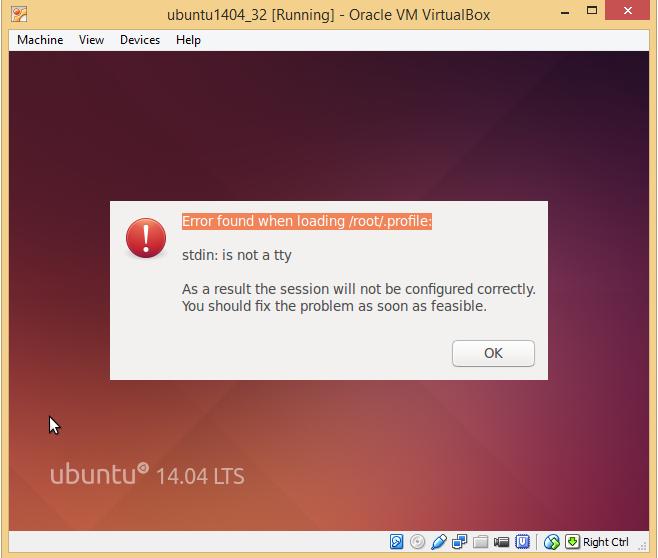Click the window resize grip in status bar

point(642,545)
